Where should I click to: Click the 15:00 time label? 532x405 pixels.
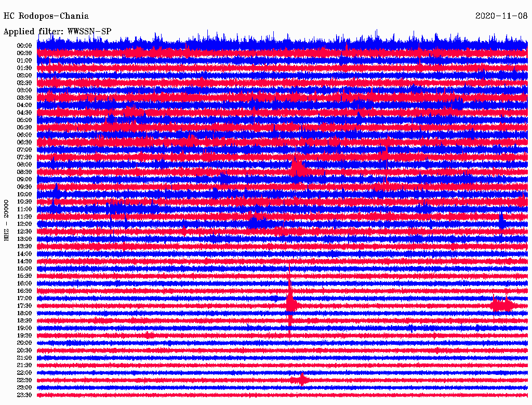(x=24, y=268)
